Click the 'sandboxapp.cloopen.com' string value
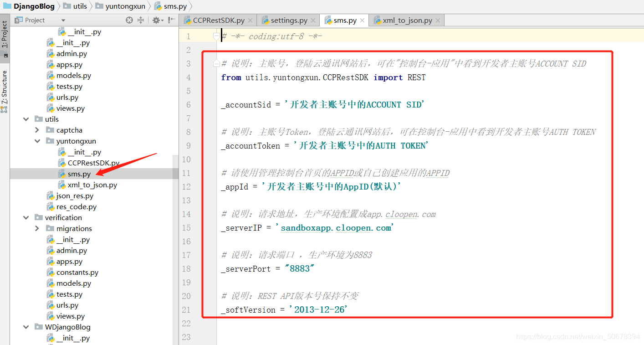This screenshot has width=644, height=345. click(336, 228)
